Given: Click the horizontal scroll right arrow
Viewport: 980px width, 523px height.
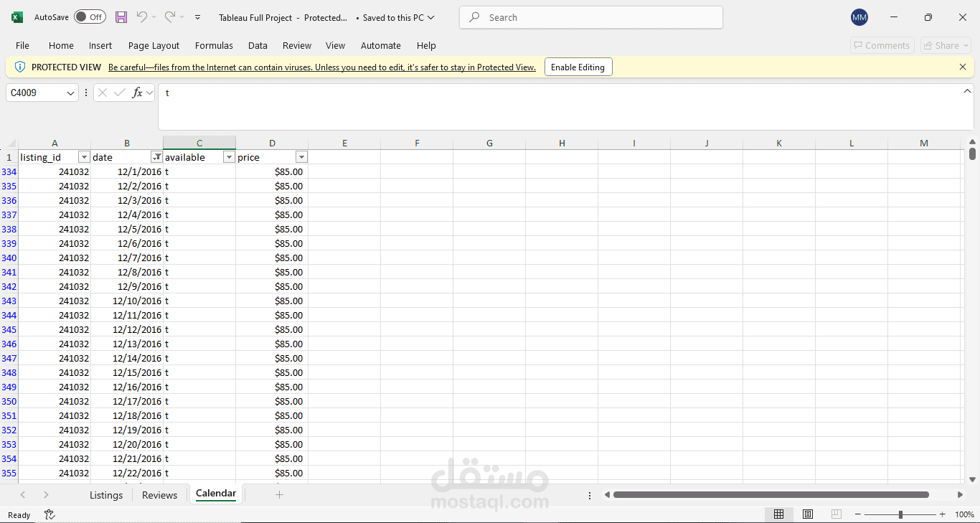Looking at the screenshot, I should coord(960,494).
